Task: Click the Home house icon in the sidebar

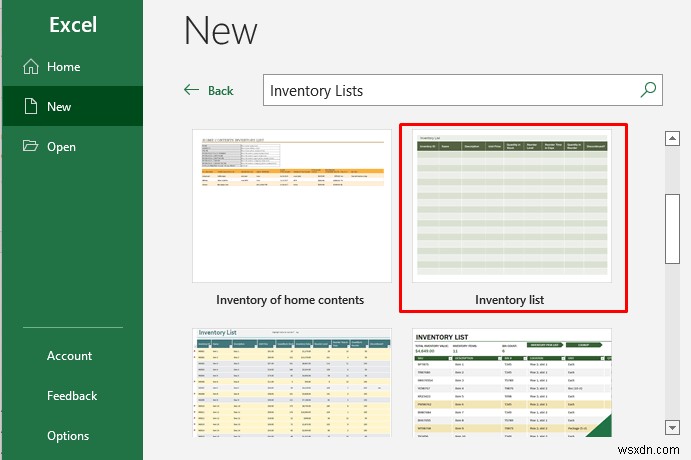Action: coord(30,67)
